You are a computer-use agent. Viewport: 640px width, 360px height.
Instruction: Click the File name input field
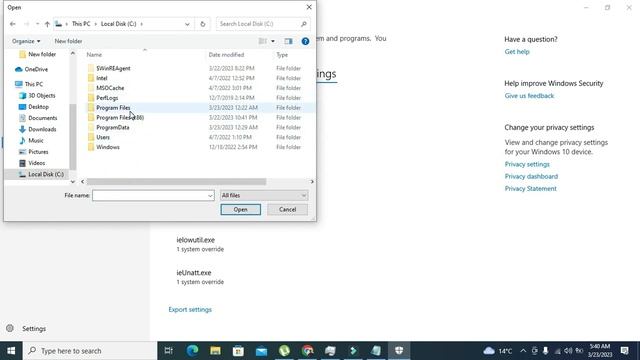point(149,196)
